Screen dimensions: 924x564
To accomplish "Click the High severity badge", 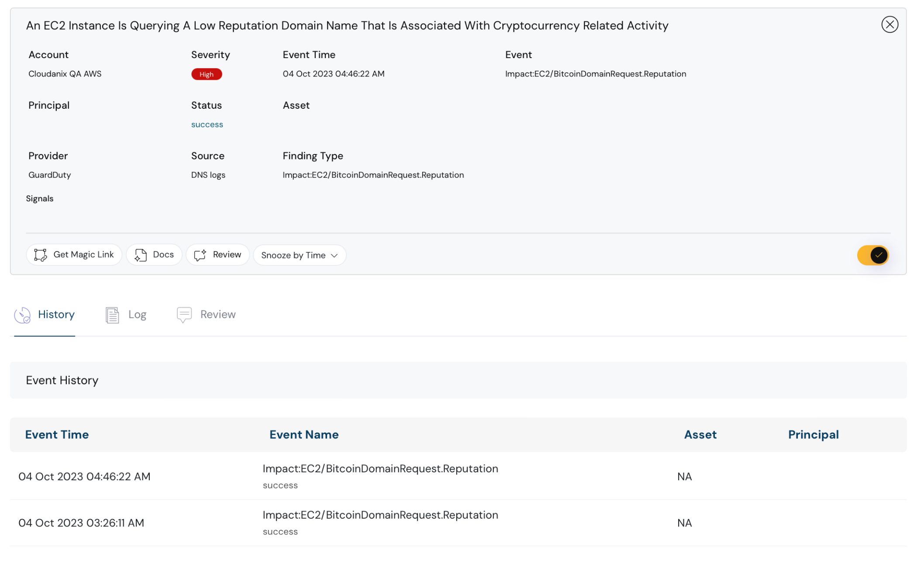I will (206, 74).
